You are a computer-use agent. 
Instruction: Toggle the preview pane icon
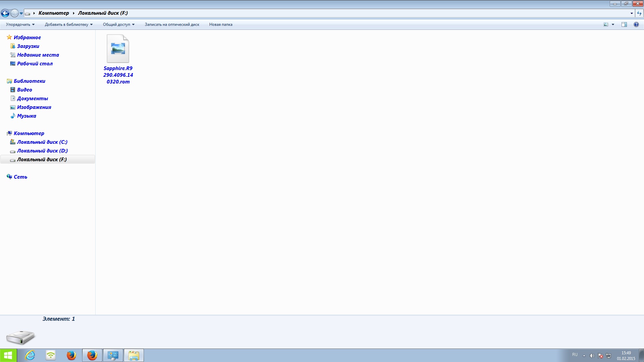[624, 24]
